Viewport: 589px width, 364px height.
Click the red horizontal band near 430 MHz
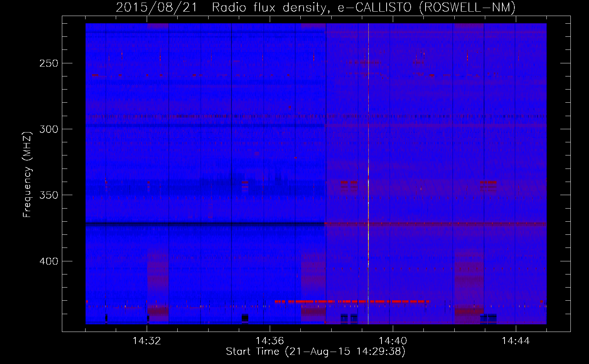click(x=352, y=301)
